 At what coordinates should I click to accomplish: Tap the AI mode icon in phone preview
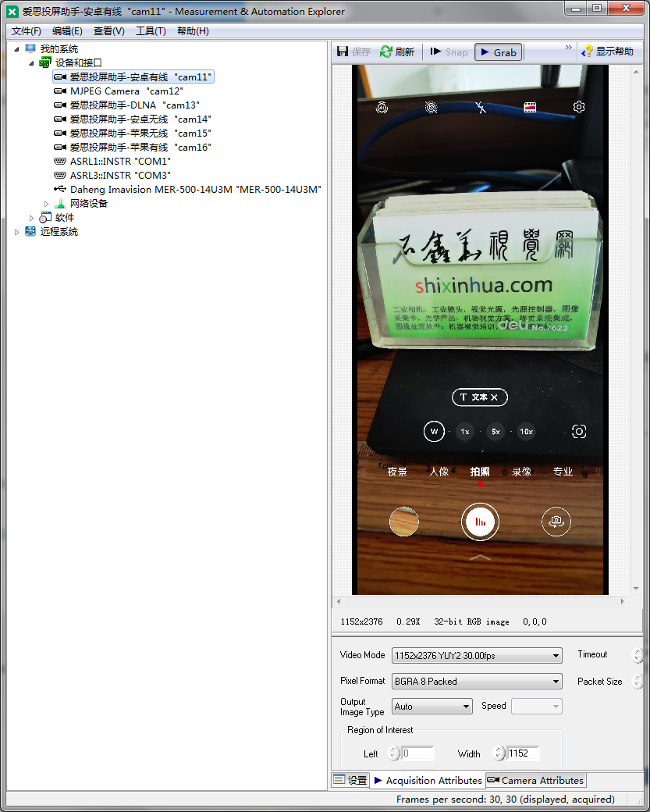tap(382, 108)
